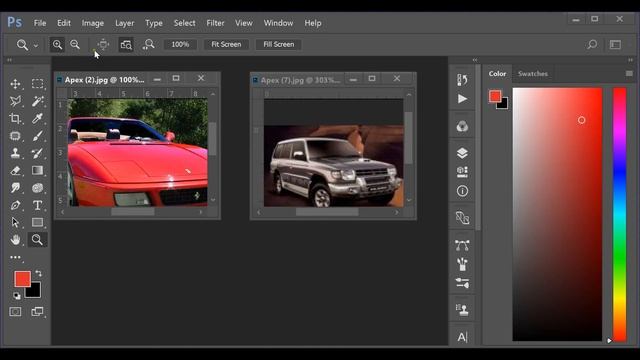The height and width of the screenshot is (360, 640).
Task: Open the Color panel options menu
Action: pyautogui.click(x=629, y=73)
